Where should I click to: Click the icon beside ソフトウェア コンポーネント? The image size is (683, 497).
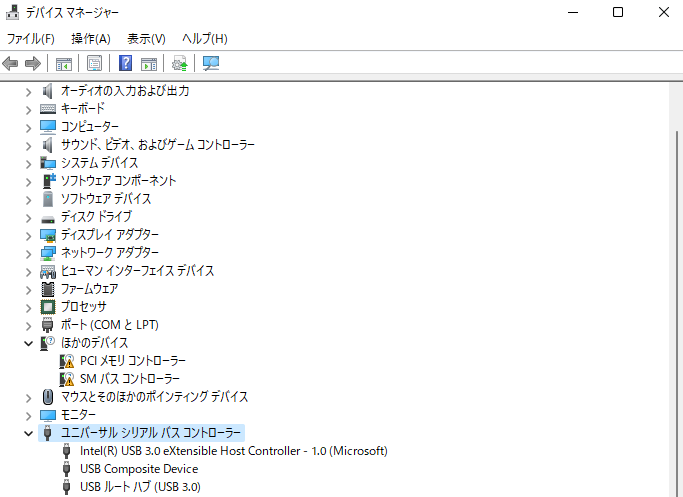coord(48,181)
